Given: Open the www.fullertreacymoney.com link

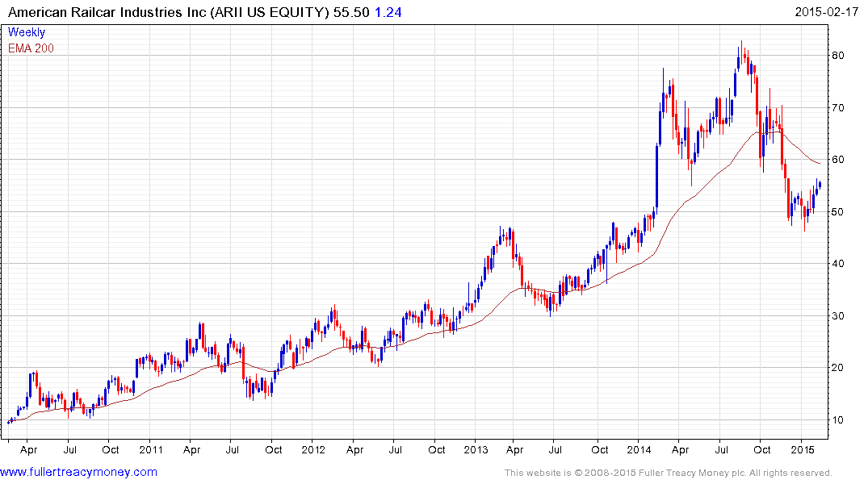Looking at the screenshot, I should [x=78, y=473].
